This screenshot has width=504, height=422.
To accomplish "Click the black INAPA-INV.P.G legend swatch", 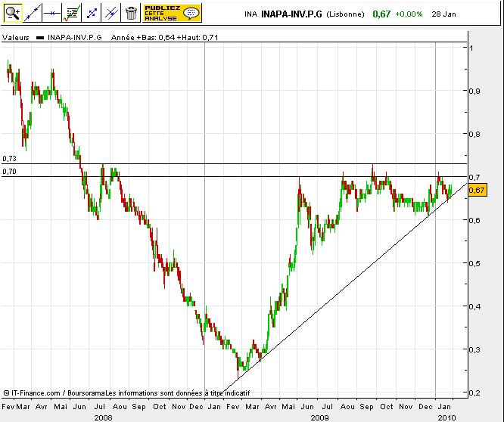I will pyautogui.click(x=40, y=38).
